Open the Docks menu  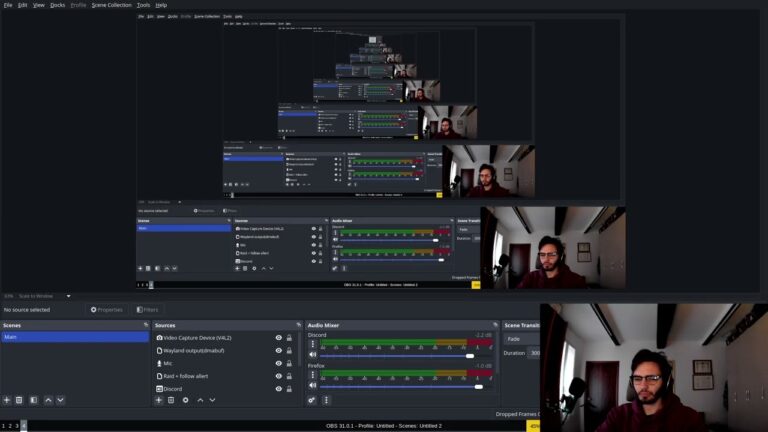[57, 5]
